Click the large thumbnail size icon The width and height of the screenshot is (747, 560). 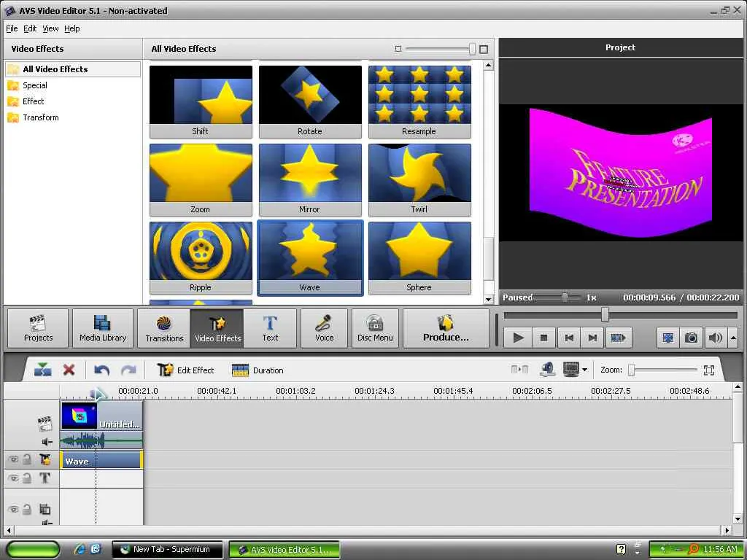point(484,49)
